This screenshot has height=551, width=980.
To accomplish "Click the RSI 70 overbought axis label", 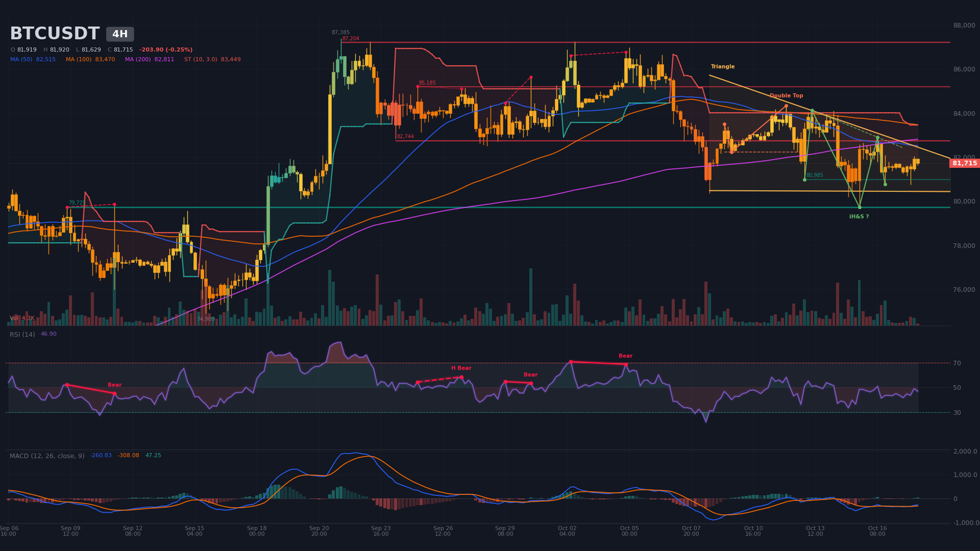I will (957, 363).
